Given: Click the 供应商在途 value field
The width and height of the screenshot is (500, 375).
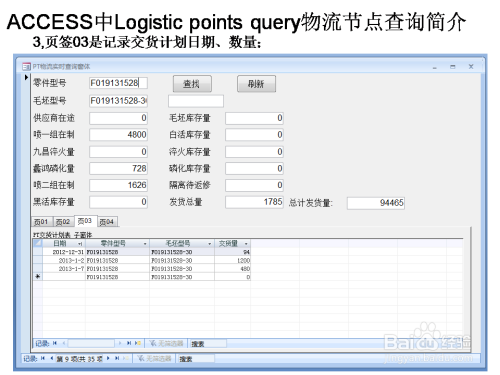Looking at the screenshot, I should 118,118.
